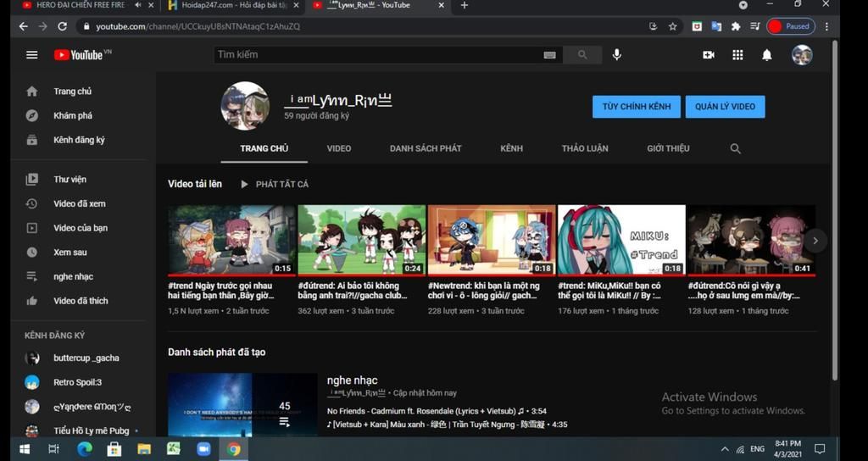868x461 pixels.
Task: Open Zoom from the taskbar
Action: point(203,449)
